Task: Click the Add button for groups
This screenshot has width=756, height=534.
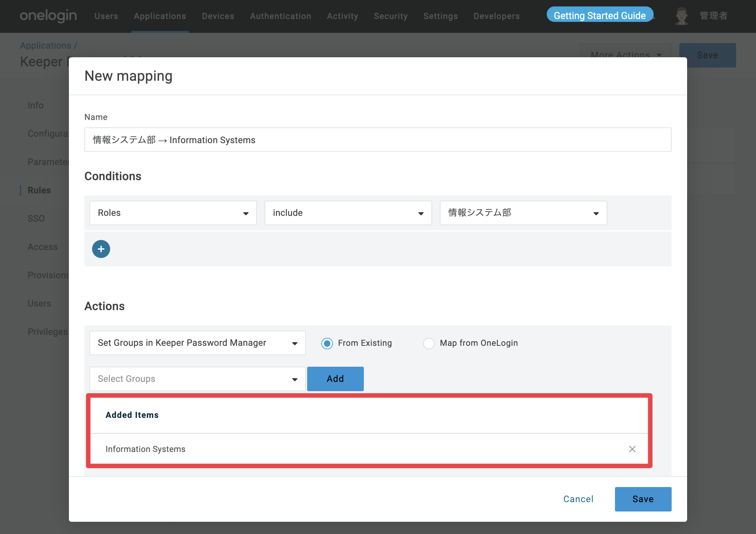Action: click(x=335, y=379)
